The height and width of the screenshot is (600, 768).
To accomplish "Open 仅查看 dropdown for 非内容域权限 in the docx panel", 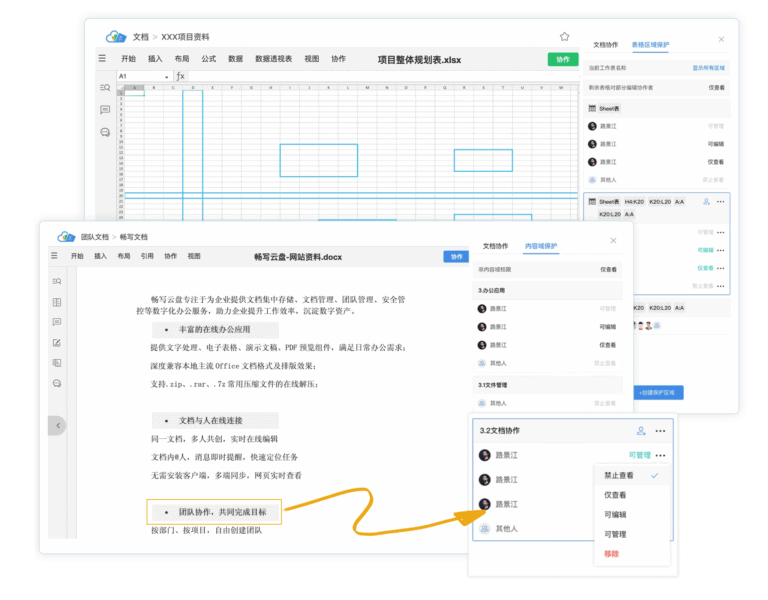I will pos(608,269).
